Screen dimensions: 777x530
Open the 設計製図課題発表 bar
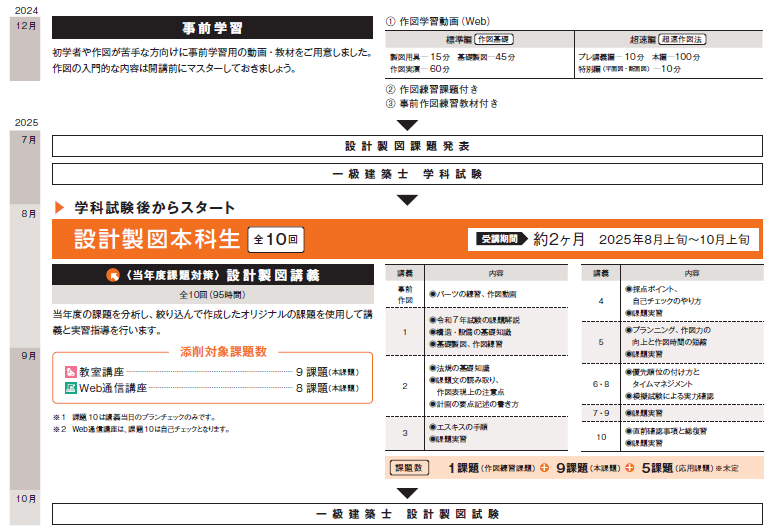point(406,146)
